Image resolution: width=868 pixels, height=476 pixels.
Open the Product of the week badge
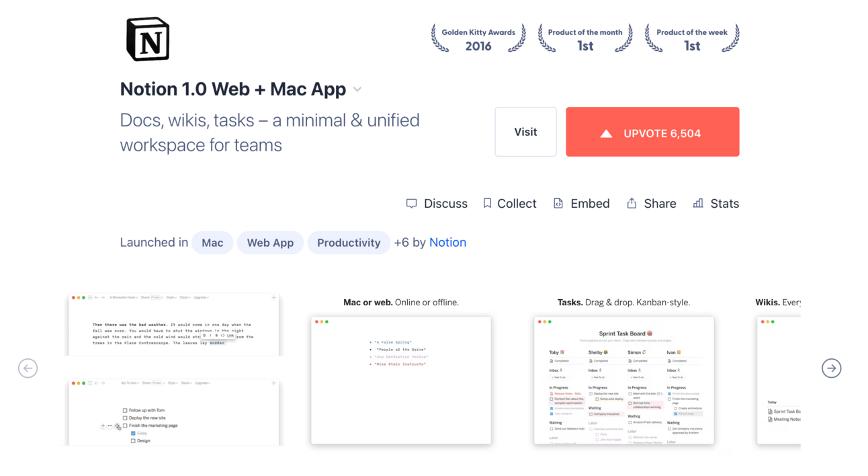[692, 39]
